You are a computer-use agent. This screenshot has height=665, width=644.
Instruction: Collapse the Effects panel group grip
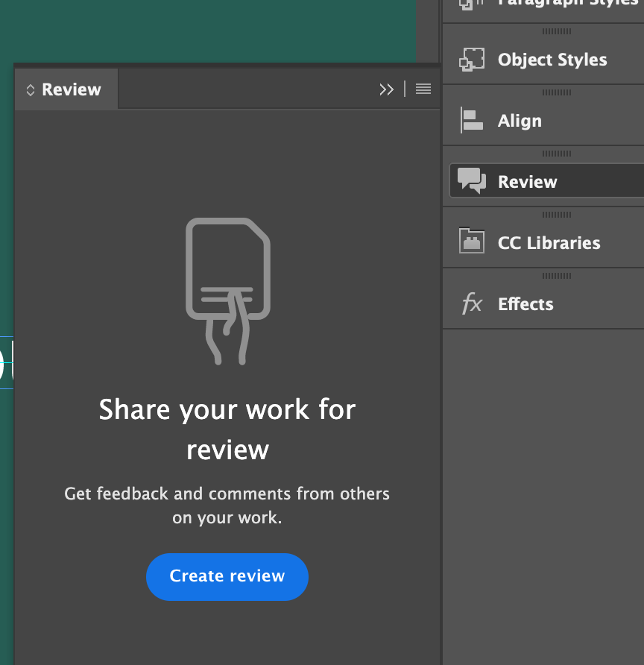click(558, 275)
